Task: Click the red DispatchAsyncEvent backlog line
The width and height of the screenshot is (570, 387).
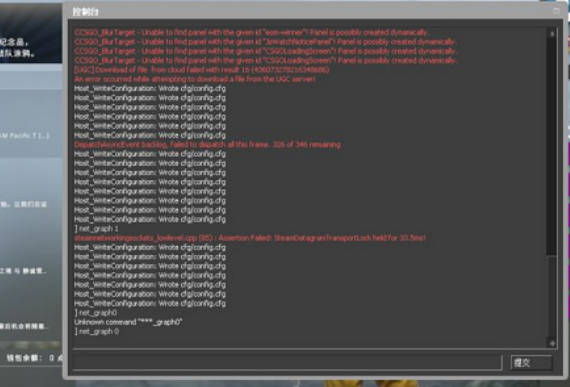Action: point(207,144)
